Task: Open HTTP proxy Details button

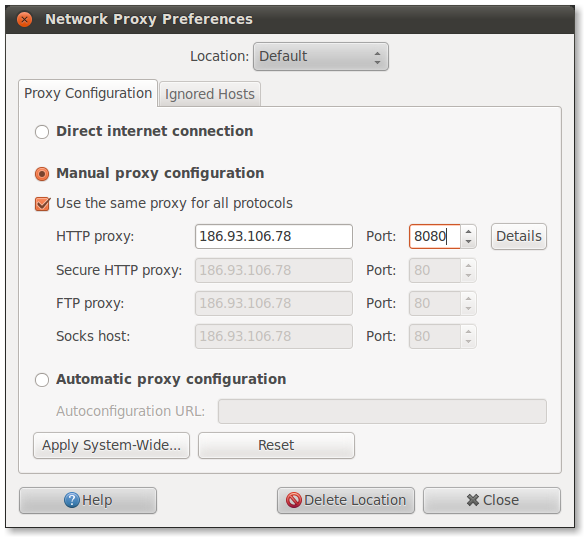Action: [x=518, y=236]
